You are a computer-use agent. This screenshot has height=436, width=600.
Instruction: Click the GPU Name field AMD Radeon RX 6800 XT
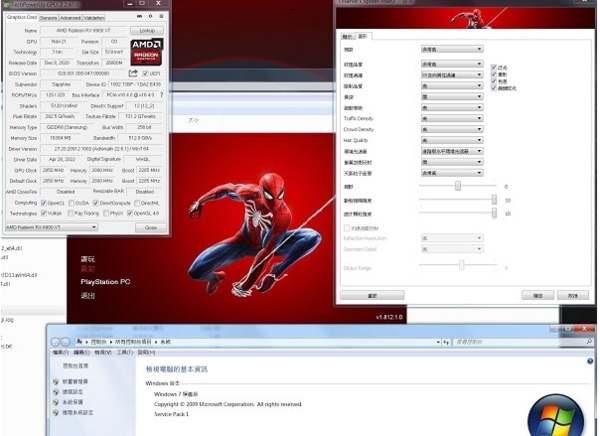[x=83, y=31]
